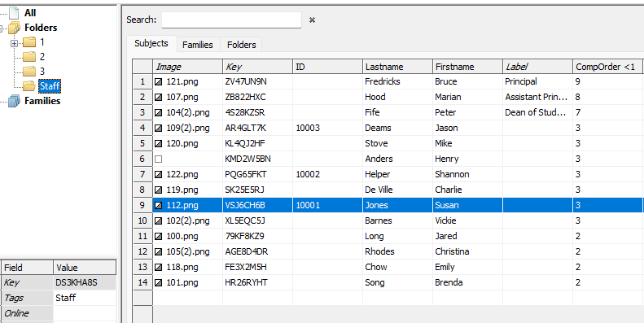Clear the search with the X icon
The width and height of the screenshot is (644, 323).
coord(312,20)
